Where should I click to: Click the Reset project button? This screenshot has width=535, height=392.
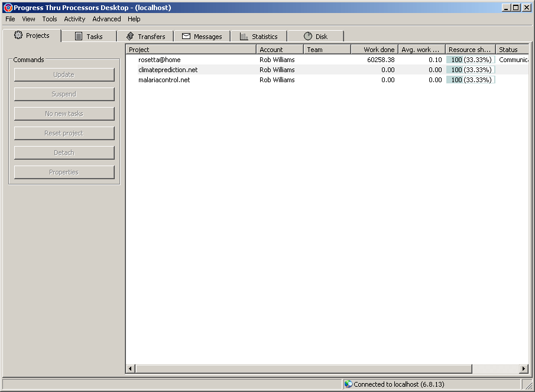pyautogui.click(x=64, y=133)
